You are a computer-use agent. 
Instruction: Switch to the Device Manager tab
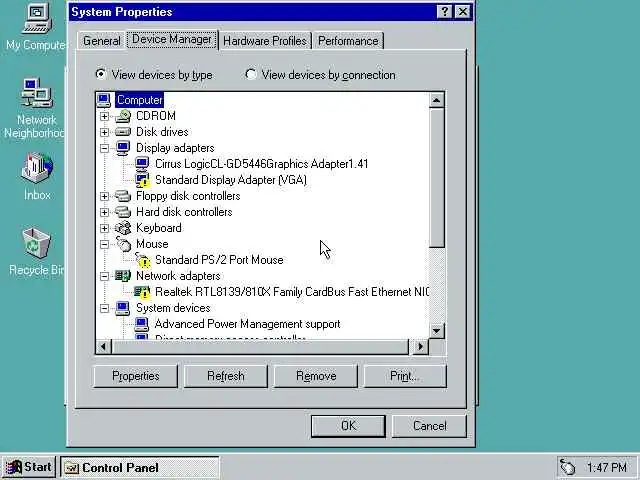[x=172, y=40]
